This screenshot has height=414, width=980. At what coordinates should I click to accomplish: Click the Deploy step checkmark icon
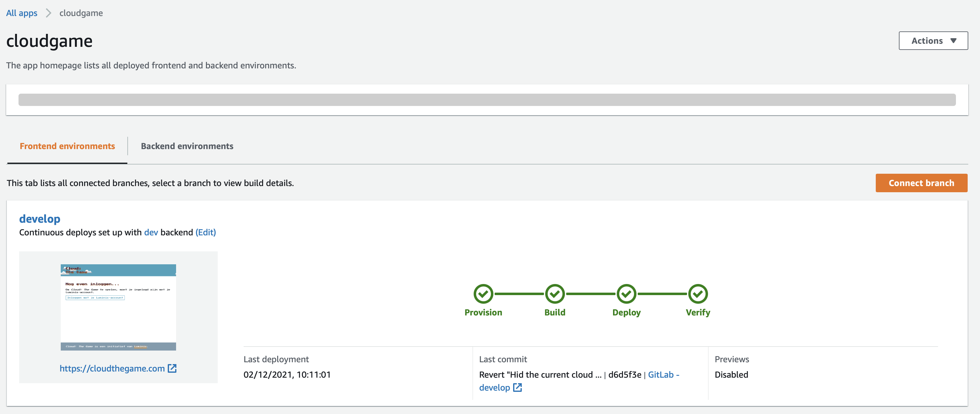pos(626,294)
